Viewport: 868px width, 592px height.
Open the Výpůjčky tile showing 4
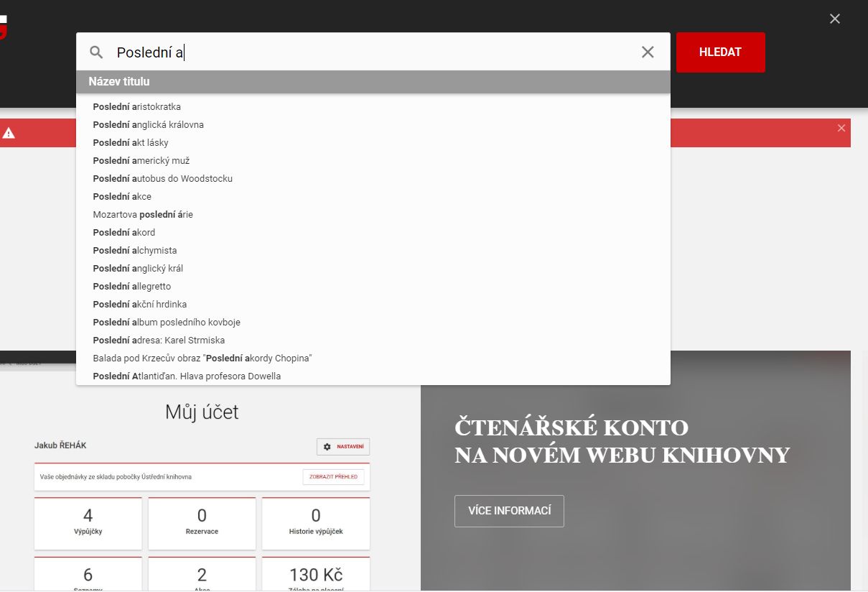[88, 522]
